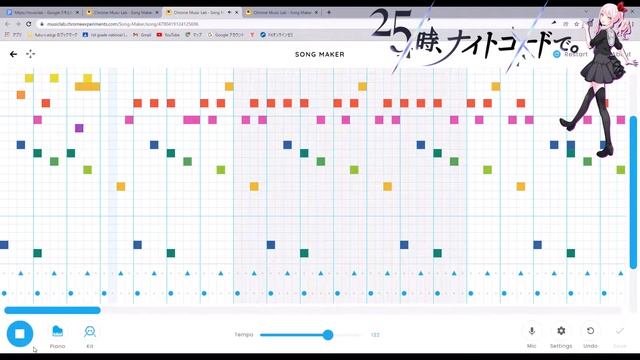Adjust the Tempo slider handle
The height and width of the screenshot is (360, 640).
pos(328,335)
